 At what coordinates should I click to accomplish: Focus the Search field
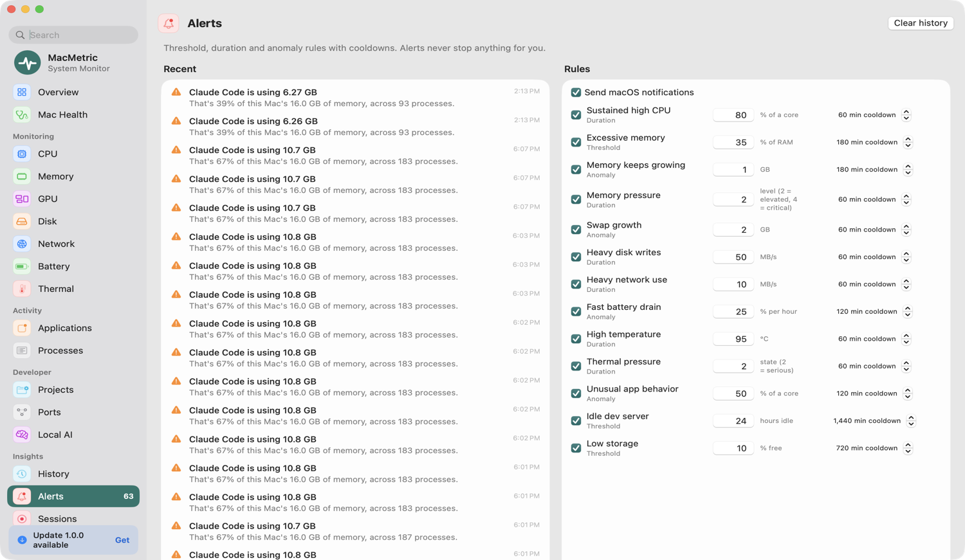(73, 35)
